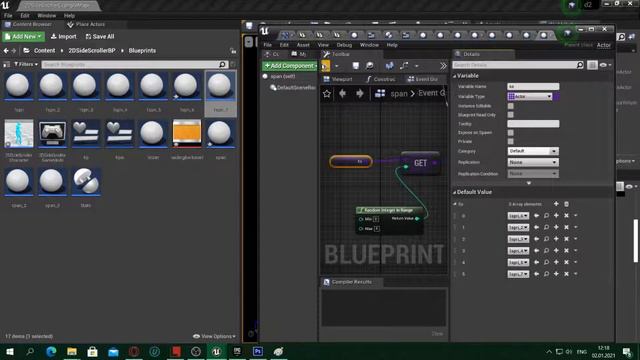The height and width of the screenshot is (360, 640).
Task: Open Microsoft Edge from the taskbar
Action: click(51, 351)
